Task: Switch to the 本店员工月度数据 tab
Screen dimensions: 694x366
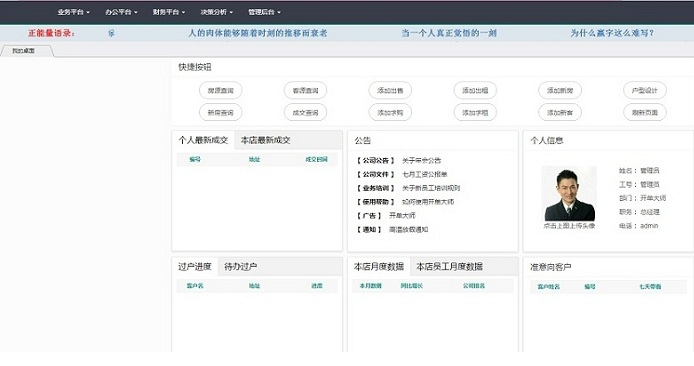Action: coord(450,267)
